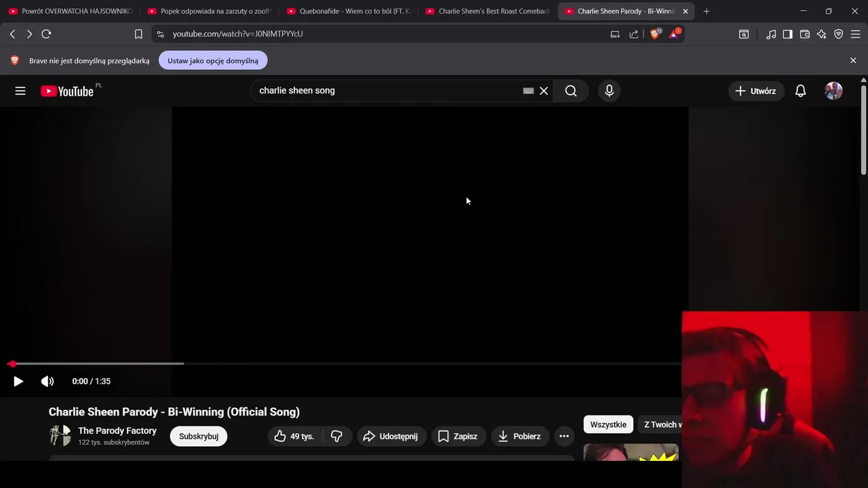868x488 pixels.
Task: Click the black video player area
Action: pyautogui.click(x=430, y=233)
